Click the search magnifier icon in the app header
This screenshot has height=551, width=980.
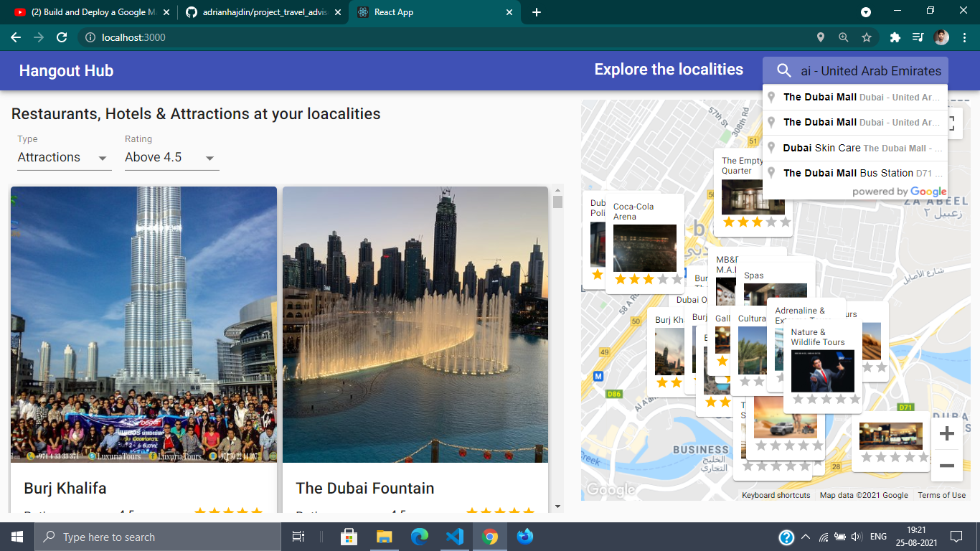(x=785, y=70)
